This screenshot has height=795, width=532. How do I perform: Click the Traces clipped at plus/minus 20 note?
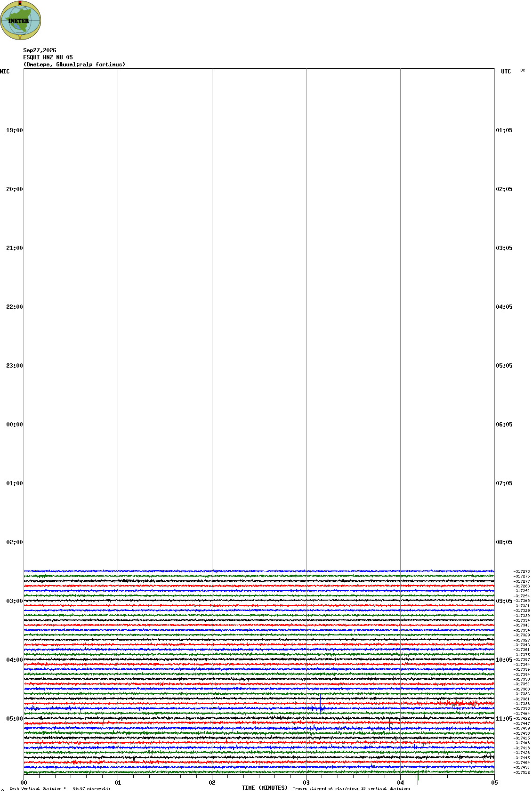(351, 788)
